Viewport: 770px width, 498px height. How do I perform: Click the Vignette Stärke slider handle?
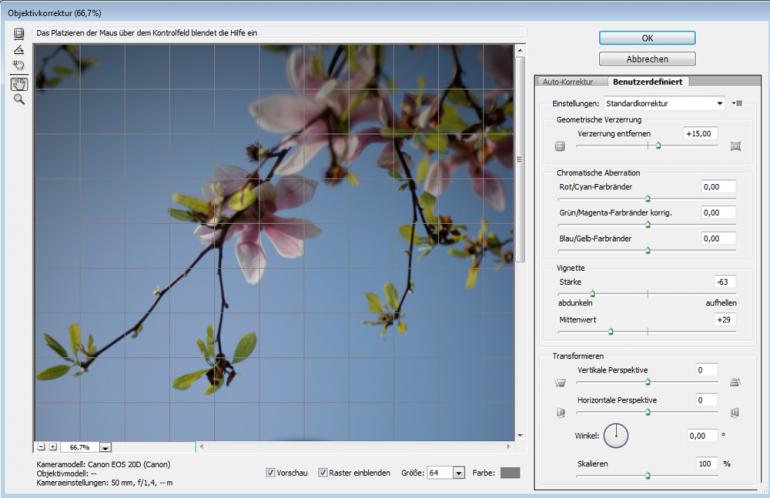pos(593,294)
